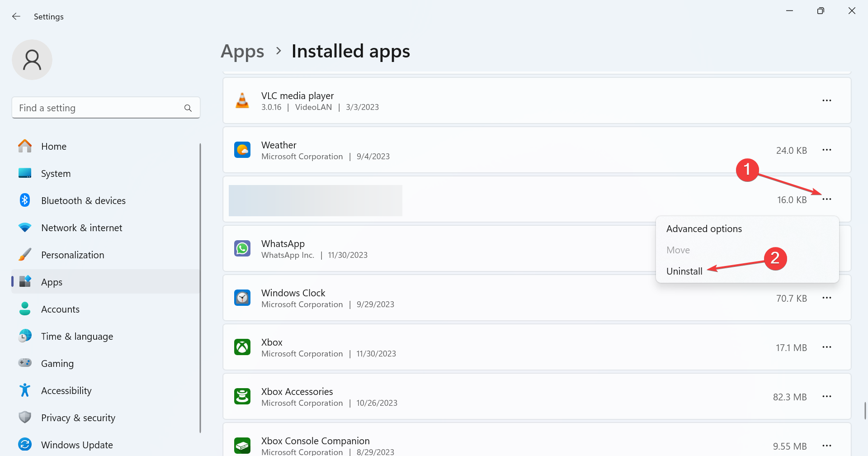Click the Xbox Accessories 82.3 MB size

tap(790, 397)
